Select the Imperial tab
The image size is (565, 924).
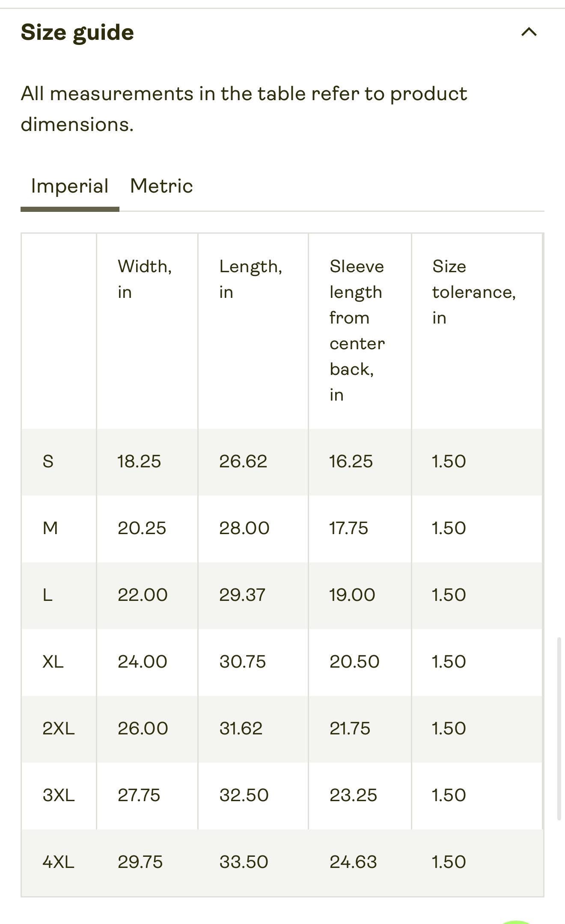(x=70, y=186)
